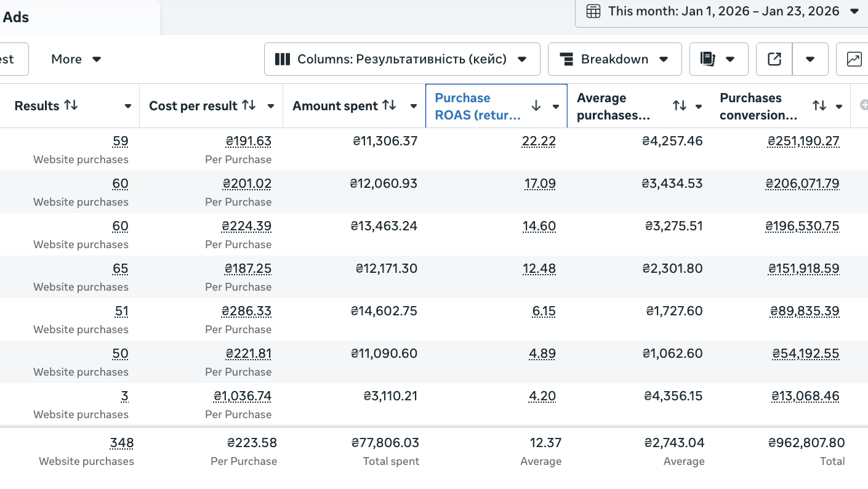This screenshot has width=868, height=489.
Task: Click the 4.20 ROAS value
Action: tap(542, 396)
